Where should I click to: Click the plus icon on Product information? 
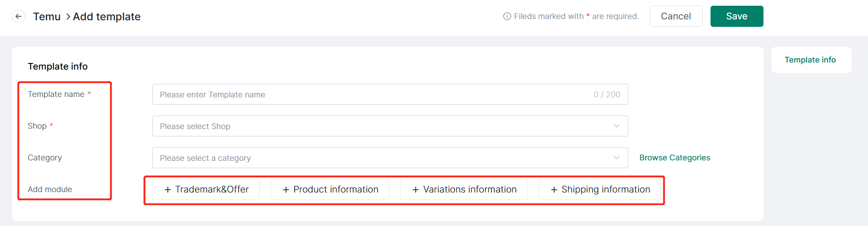pos(286,189)
